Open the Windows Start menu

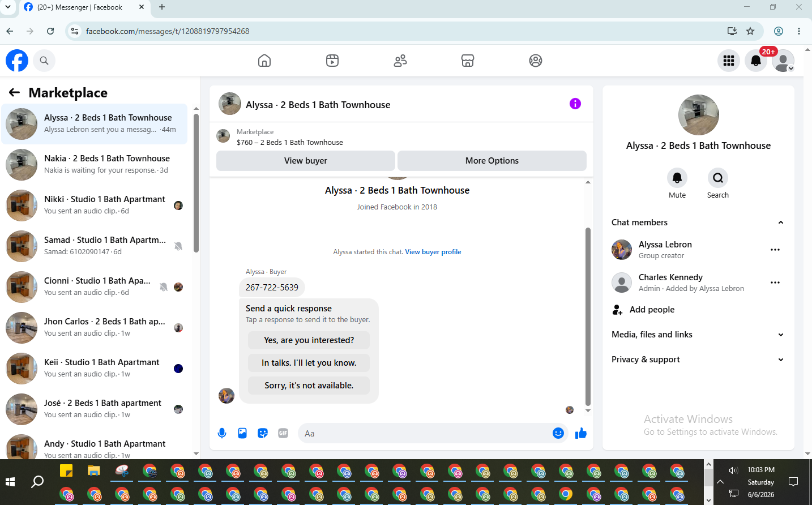click(x=10, y=482)
